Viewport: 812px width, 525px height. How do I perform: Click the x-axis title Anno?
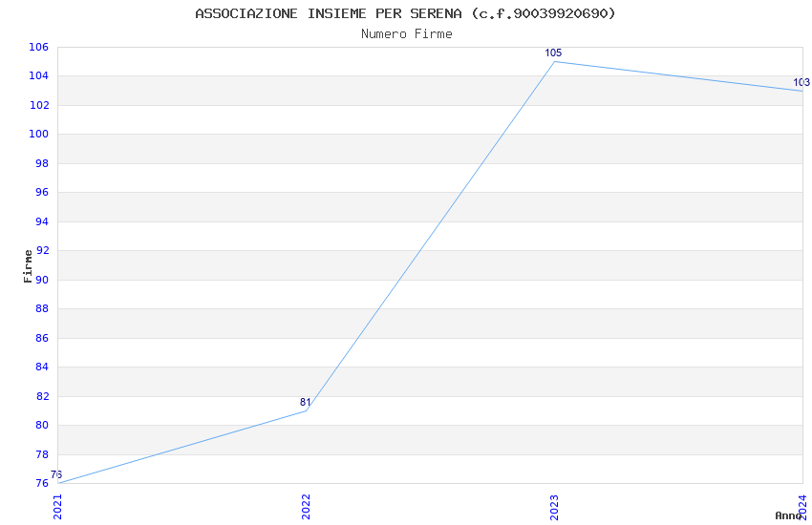coord(788,515)
